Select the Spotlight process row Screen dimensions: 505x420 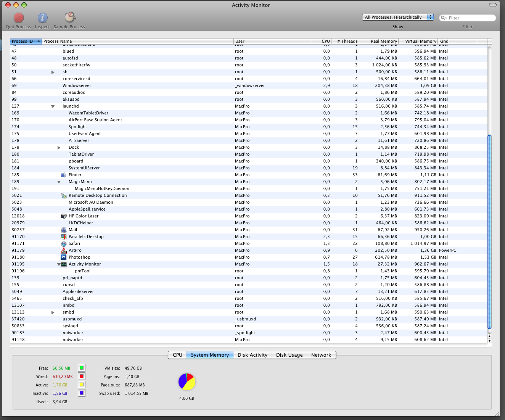[249, 127]
